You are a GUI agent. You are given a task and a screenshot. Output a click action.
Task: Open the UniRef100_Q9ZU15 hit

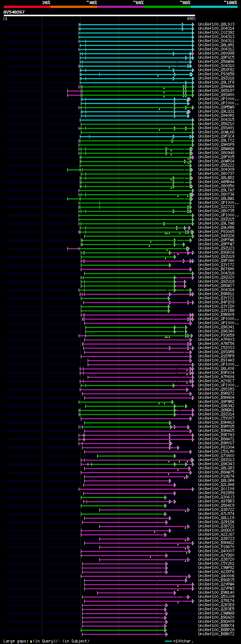(x=217, y=219)
